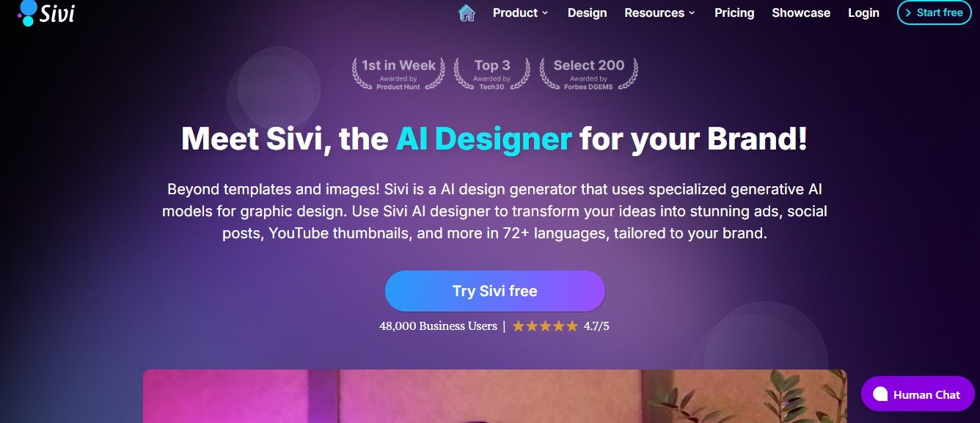Expand the Product dropdown menu
This screenshot has width=980, height=423.
click(520, 12)
